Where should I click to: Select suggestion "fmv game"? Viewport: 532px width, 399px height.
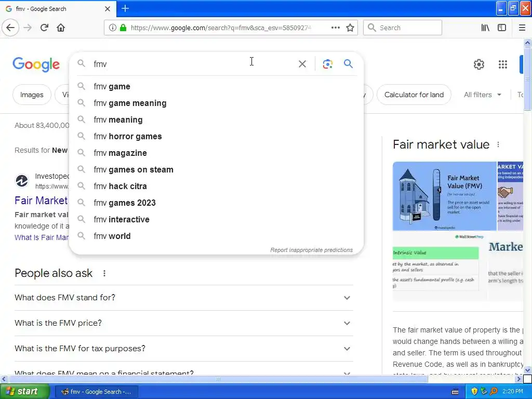coord(217,87)
